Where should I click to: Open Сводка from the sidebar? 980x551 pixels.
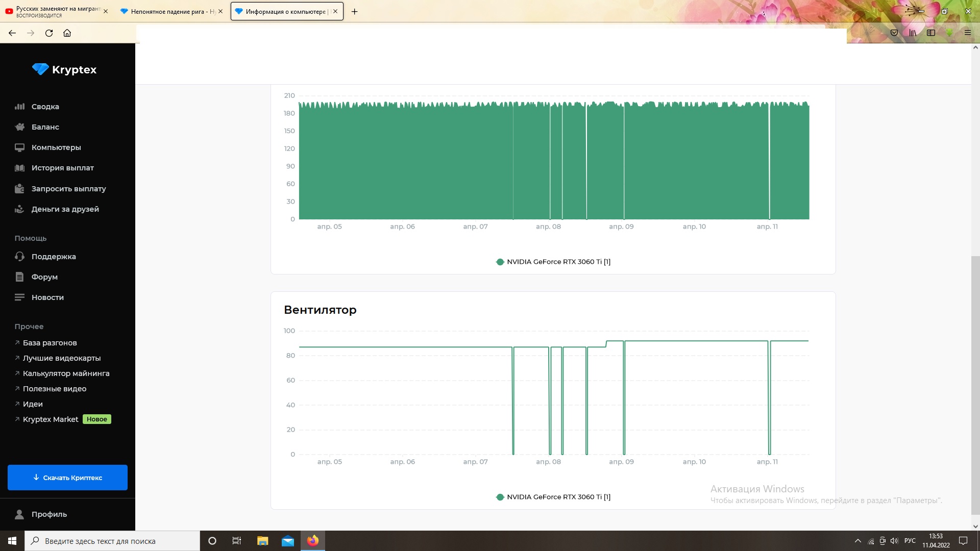[45, 107]
